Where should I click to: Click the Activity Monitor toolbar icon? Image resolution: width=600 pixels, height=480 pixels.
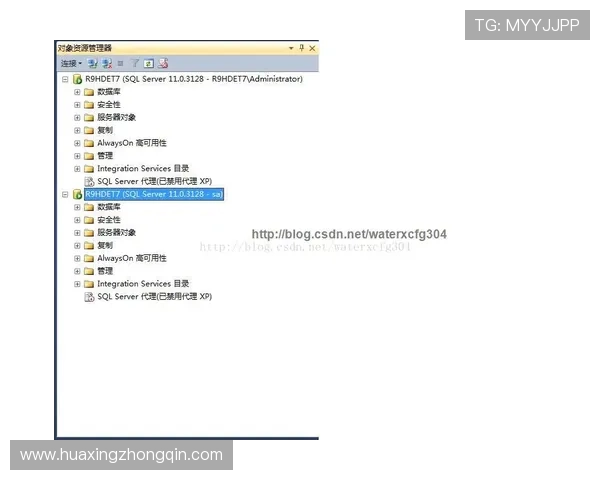pyautogui.click(x=163, y=63)
